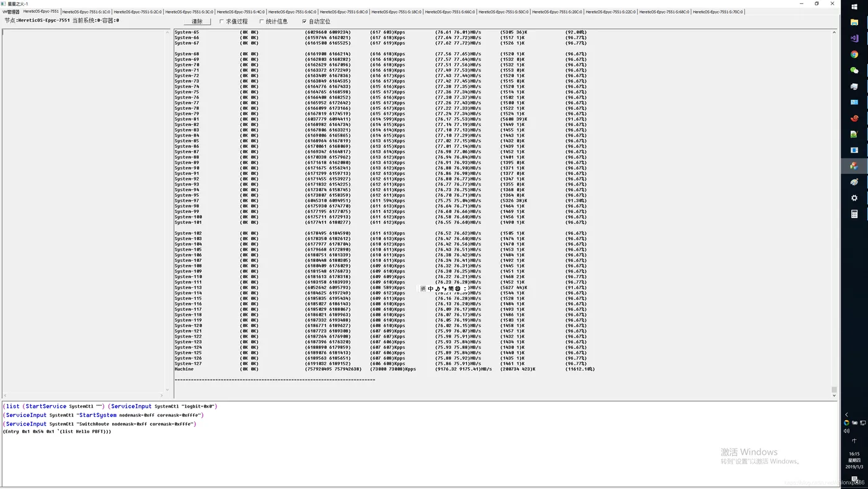868x489 pixels.
Task: Click the (9176.32 9175.41)MB/s value
Action: click(x=463, y=369)
